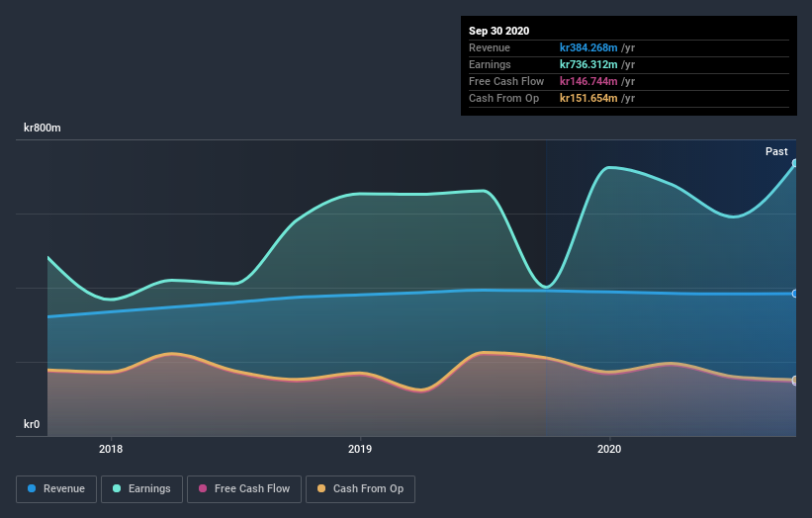Toggle the Earnings legend button
The width and height of the screenshot is (812, 518).
coord(141,489)
